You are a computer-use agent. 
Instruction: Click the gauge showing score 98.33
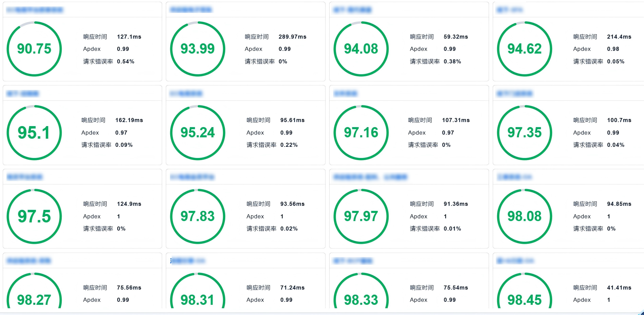pos(361,300)
